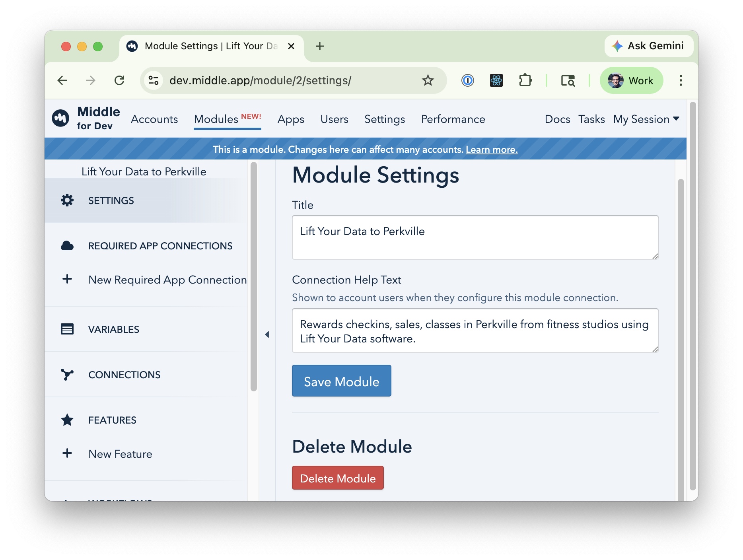Open the Performance nav item
The height and width of the screenshot is (560, 743).
[x=453, y=119]
